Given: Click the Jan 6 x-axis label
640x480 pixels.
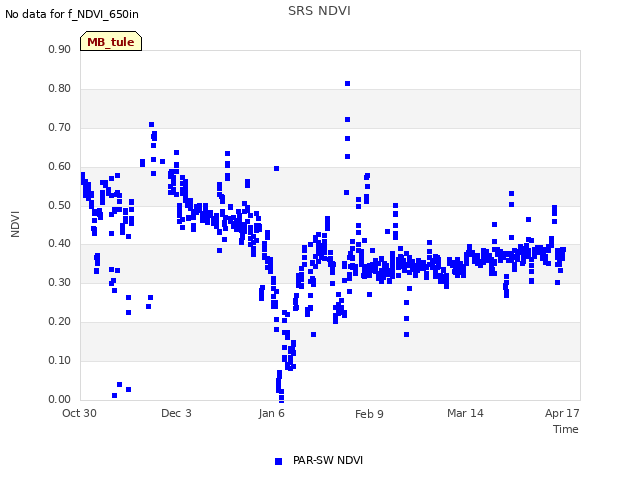Looking at the screenshot, I should (x=271, y=413).
